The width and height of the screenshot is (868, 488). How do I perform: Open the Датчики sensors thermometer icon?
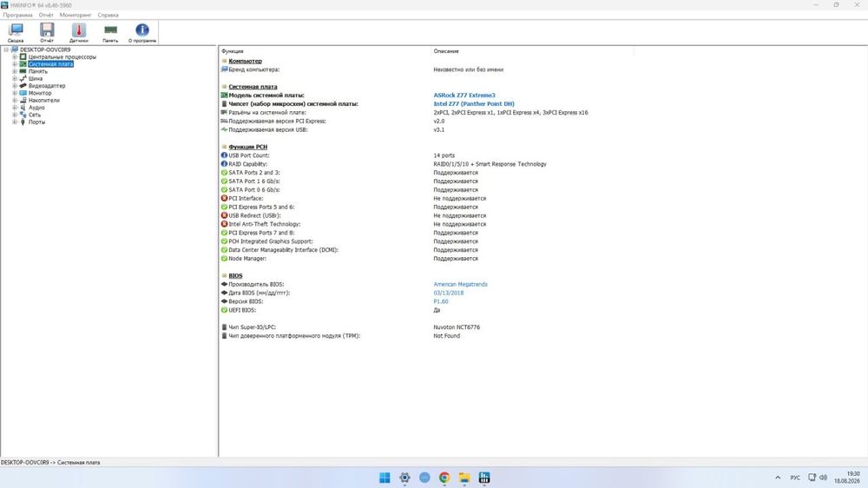click(79, 32)
